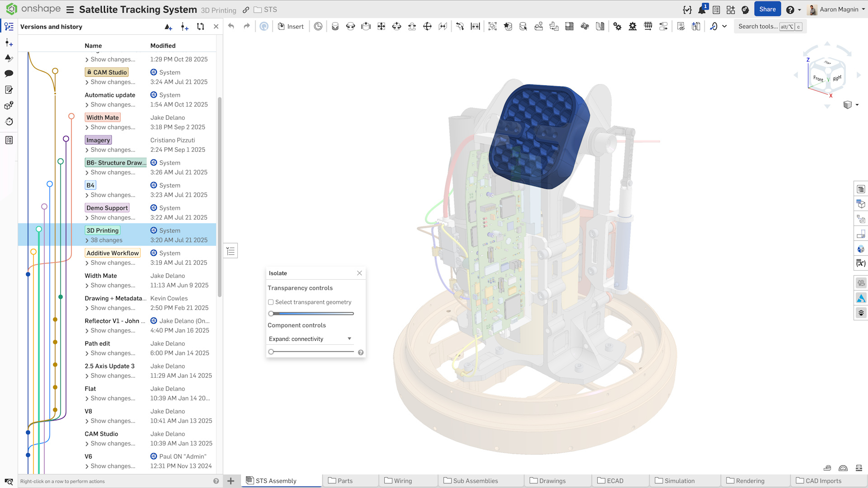Image resolution: width=868 pixels, height=488 pixels.
Task: Switch to the STS Assembly tab
Action: (276, 481)
